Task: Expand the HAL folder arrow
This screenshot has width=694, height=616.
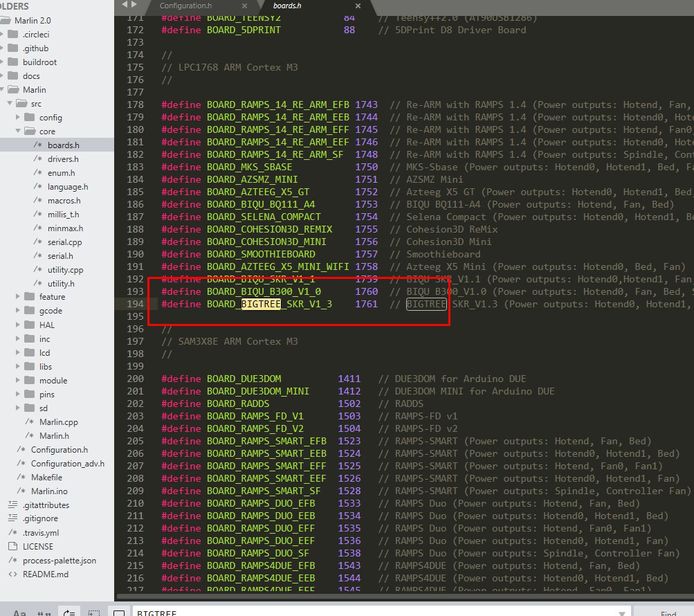Action: 18,325
